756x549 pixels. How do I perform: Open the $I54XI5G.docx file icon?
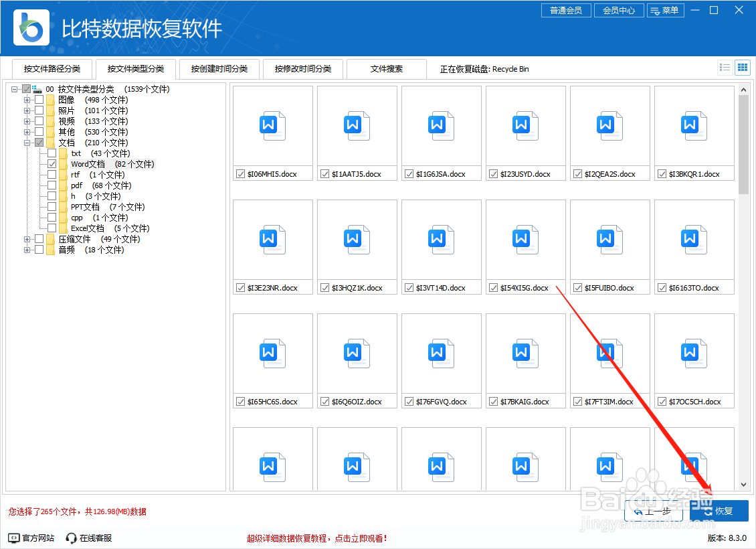click(525, 240)
